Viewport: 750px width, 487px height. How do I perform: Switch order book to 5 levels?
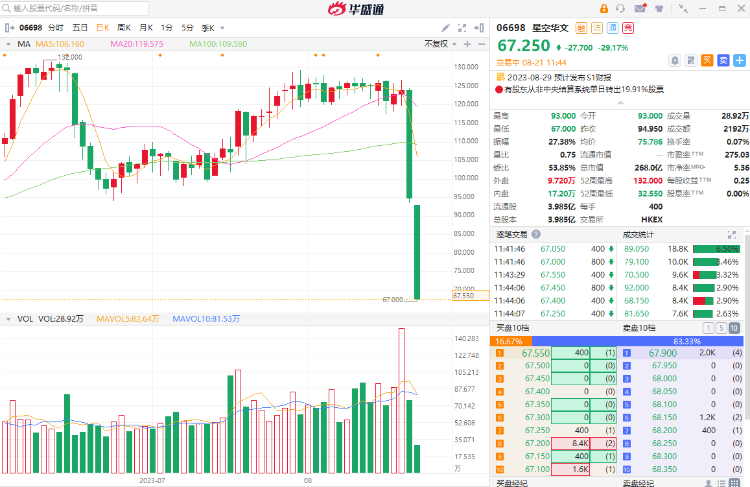point(722,327)
